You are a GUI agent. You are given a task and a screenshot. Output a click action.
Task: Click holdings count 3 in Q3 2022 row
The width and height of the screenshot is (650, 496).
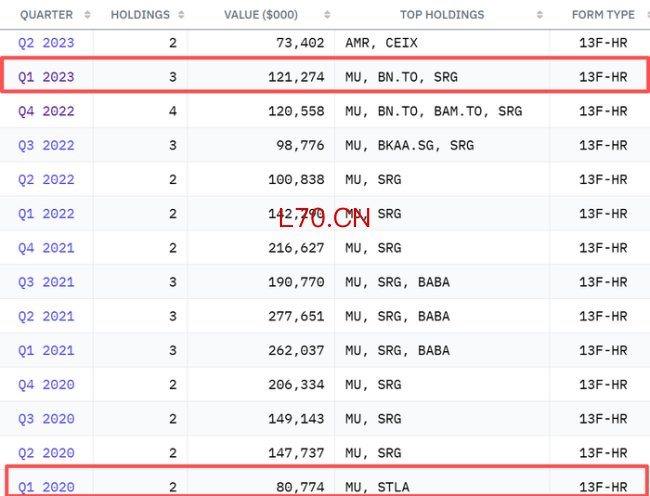173,145
